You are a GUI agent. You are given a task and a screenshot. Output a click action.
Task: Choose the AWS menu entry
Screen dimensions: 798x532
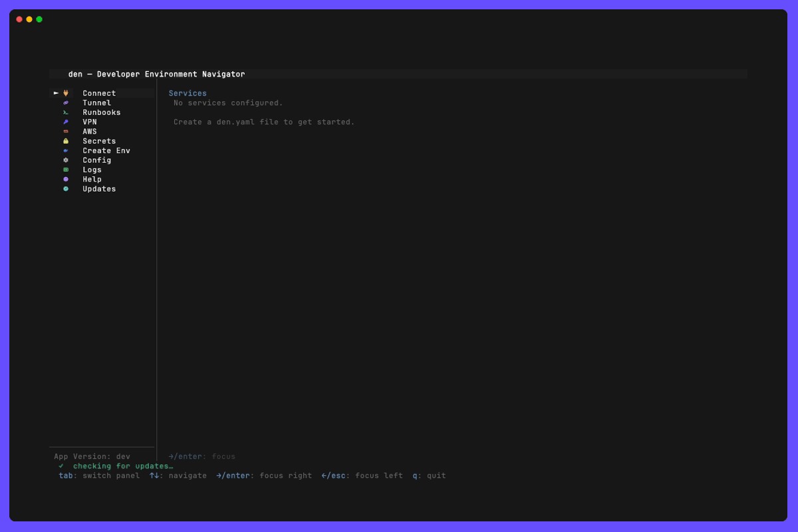tap(90, 132)
